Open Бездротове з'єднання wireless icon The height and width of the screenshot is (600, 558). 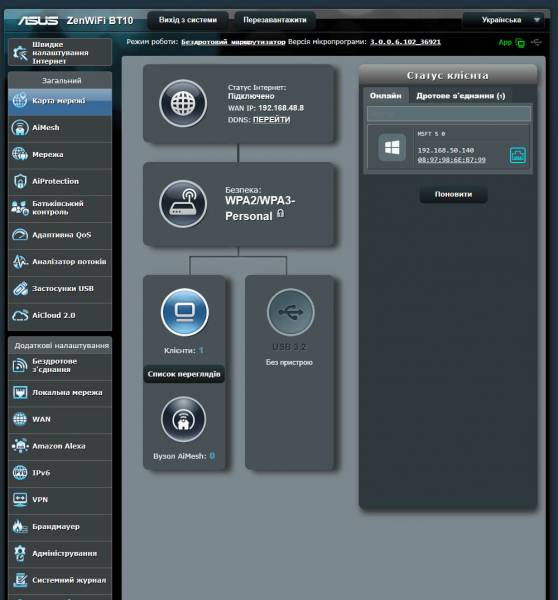(x=20, y=365)
